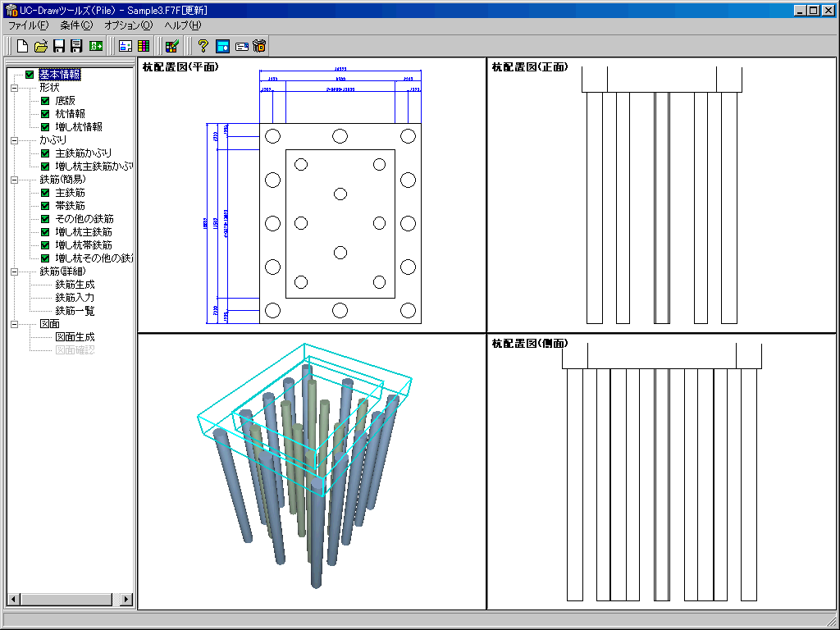Click the blue window layout icon
Image resolution: width=840 pixels, height=630 pixels.
(222, 46)
